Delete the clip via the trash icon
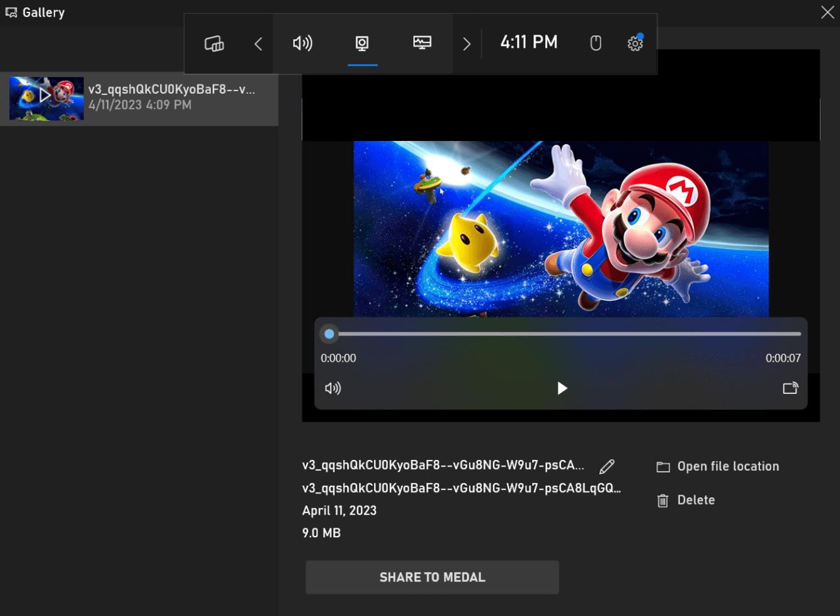Image resolution: width=840 pixels, height=616 pixels. click(x=662, y=500)
